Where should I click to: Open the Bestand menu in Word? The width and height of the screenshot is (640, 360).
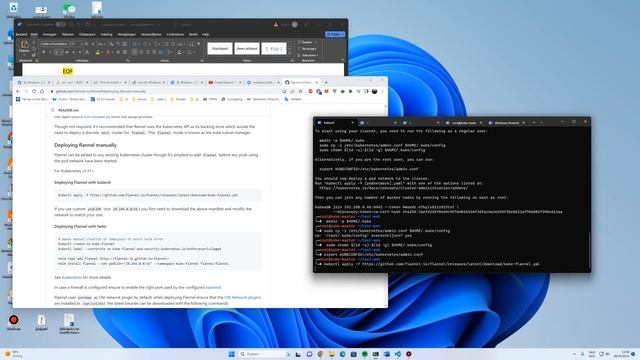(21, 34)
